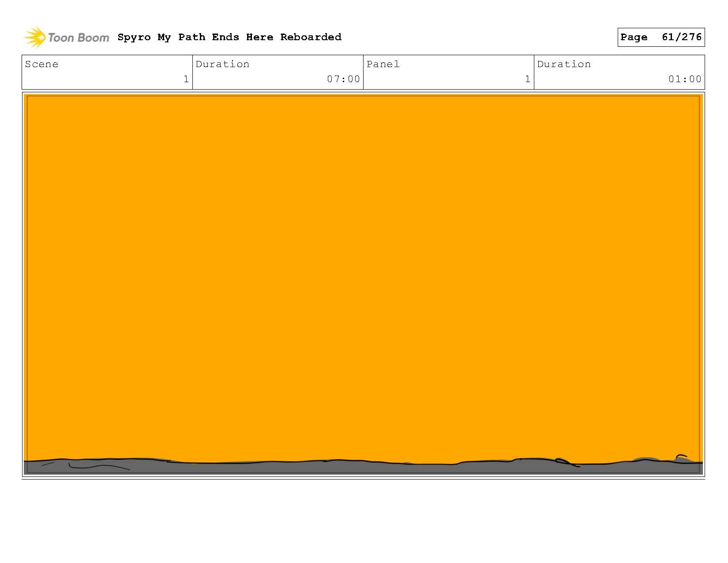The height and width of the screenshot is (563, 728).
Task: Click the 'Scene' header label
Action: 41,64
